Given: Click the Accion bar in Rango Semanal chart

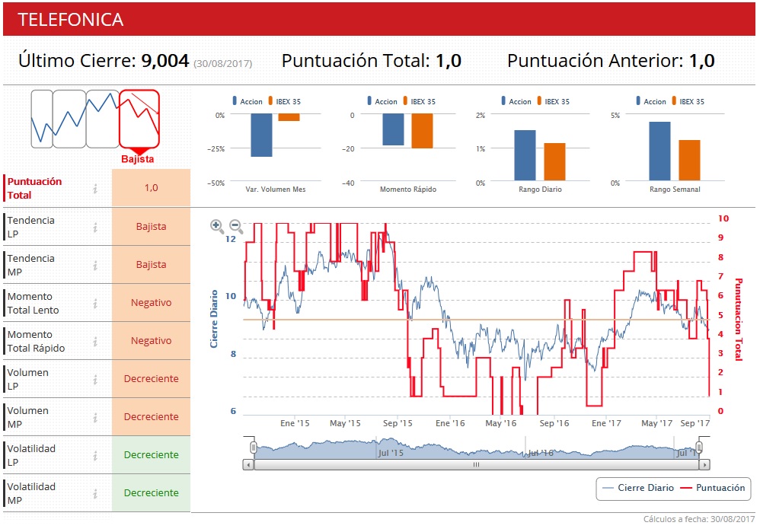Looking at the screenshot, I should pyautogui.click(x=659, y=151).
